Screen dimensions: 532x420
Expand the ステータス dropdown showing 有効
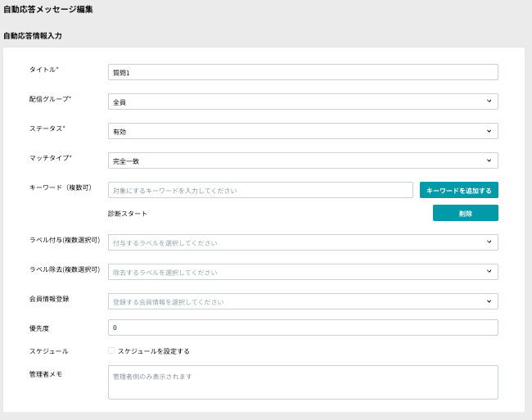303,131
